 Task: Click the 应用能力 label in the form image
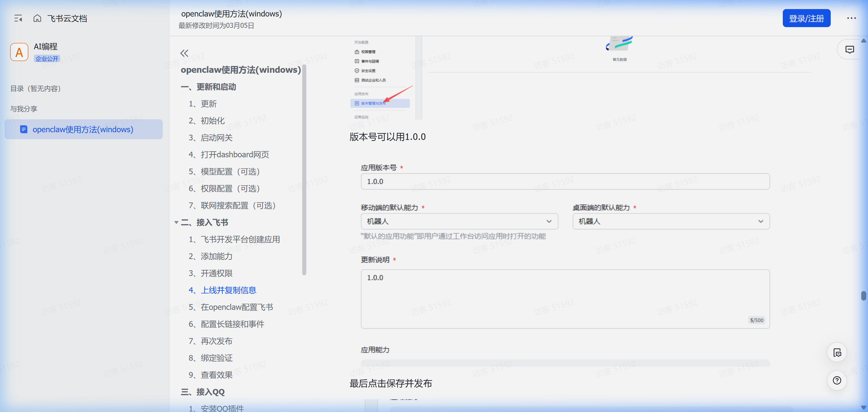tap(375, 350)
